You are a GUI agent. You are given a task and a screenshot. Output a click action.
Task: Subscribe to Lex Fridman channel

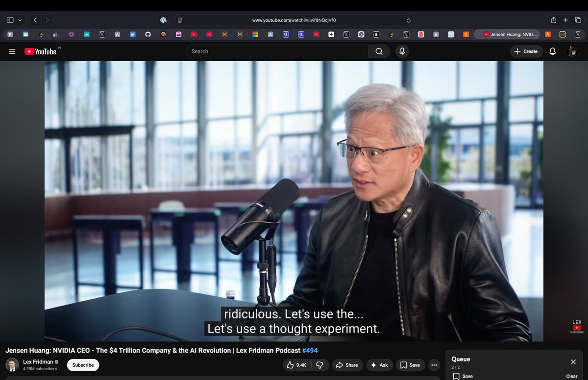83,365
